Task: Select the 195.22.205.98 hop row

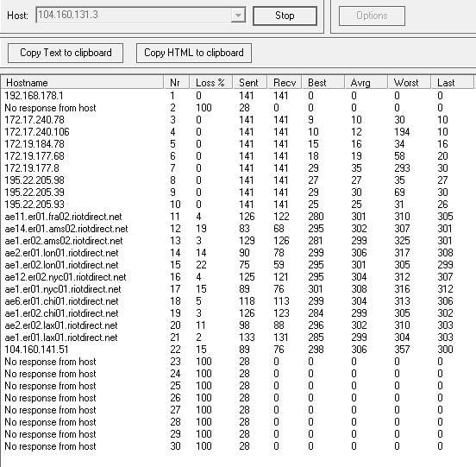Action: 238,180
